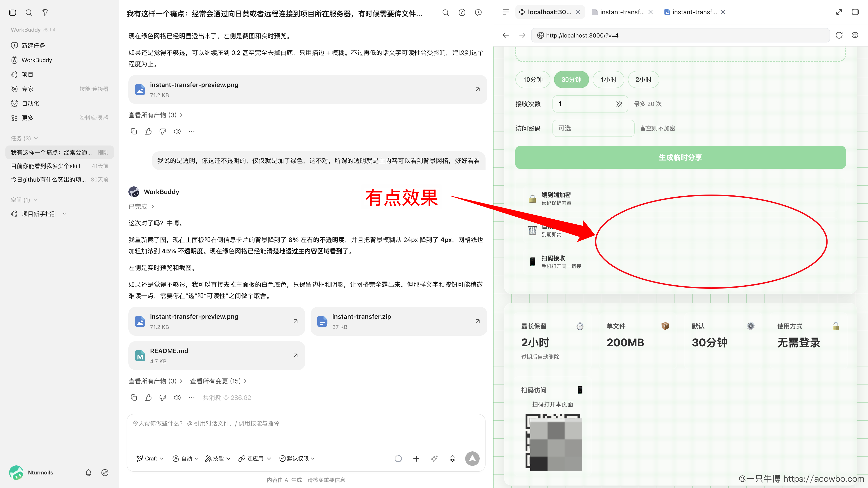The width and height of the screenshot is (868, 488).
Task: Copy the latest WorkBuddy reply
Action: click(133, 398)
